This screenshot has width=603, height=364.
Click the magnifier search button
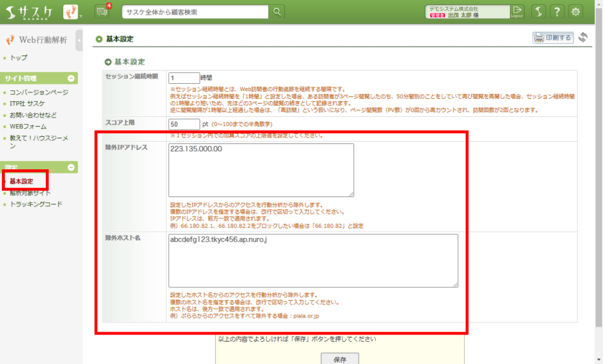pos(277,12)
